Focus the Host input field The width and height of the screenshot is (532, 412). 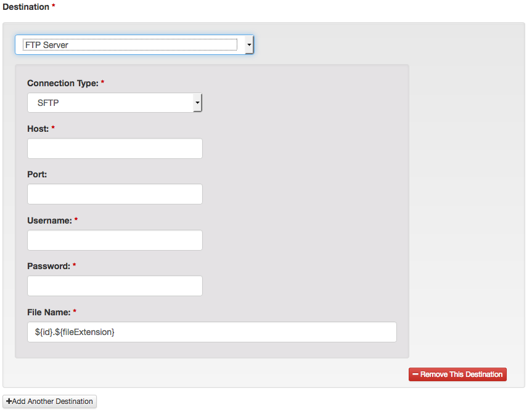point(115,148)
